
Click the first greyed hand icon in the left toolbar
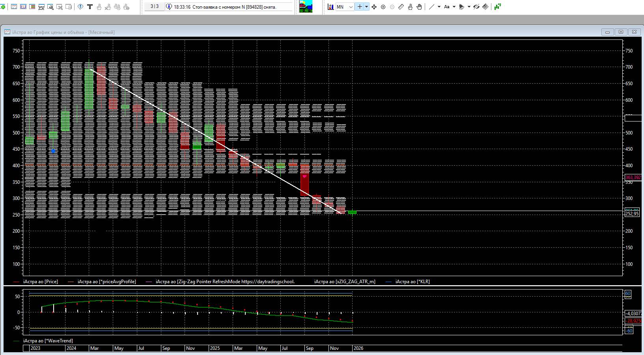[x=99, y=7]
